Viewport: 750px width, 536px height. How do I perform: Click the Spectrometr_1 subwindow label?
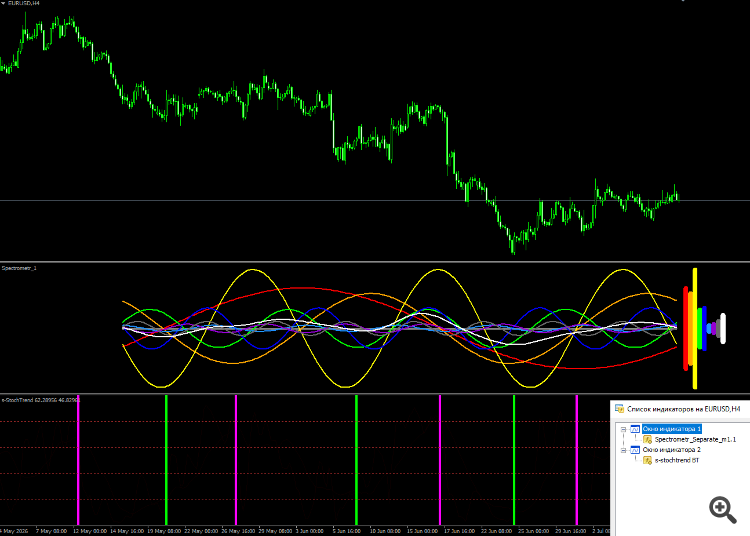click(x=19, y=268)
